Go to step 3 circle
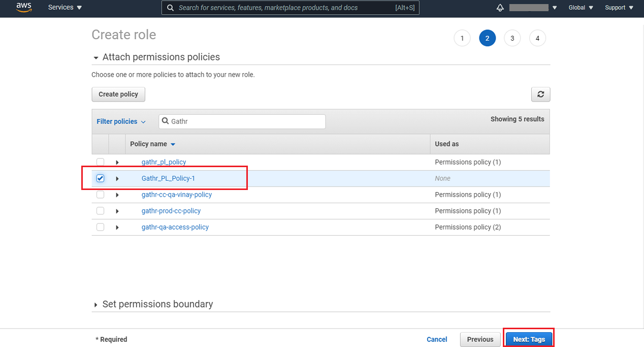644x347 pixels. [512, 39]
